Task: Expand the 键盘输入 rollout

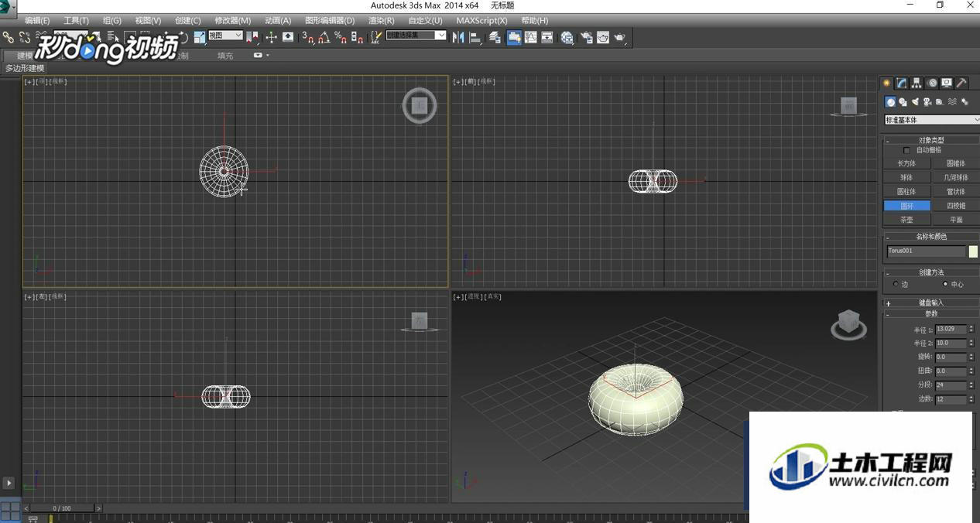Action: (930, 303)
